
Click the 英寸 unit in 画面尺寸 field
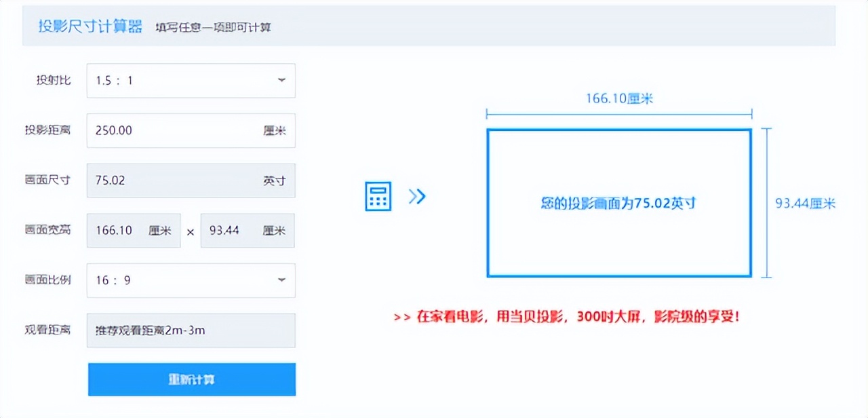point(274,181)
